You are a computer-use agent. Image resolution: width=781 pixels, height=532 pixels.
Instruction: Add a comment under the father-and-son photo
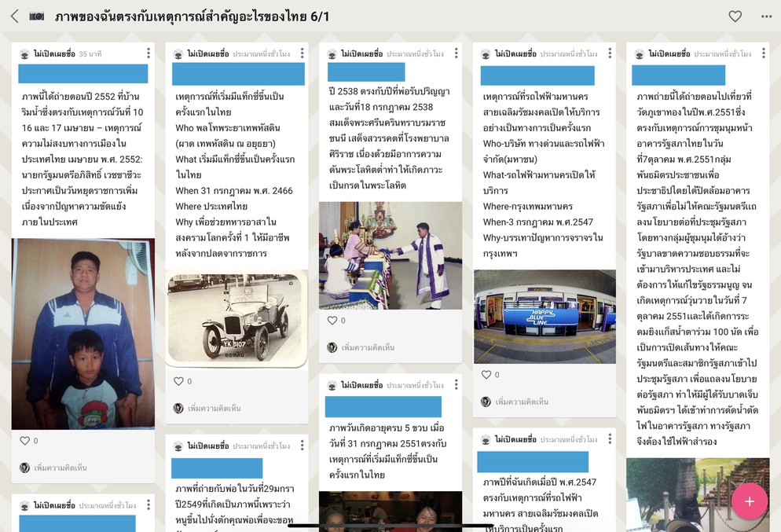click(x=60, y=468)
